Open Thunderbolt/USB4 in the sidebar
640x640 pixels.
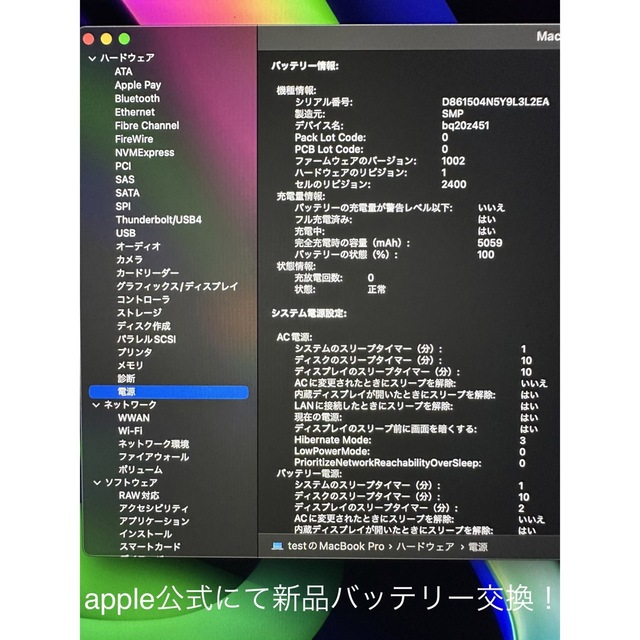coord(159,220)
